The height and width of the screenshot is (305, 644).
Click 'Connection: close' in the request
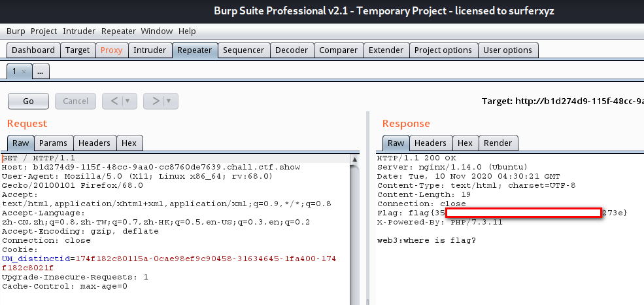coord(46,240)
